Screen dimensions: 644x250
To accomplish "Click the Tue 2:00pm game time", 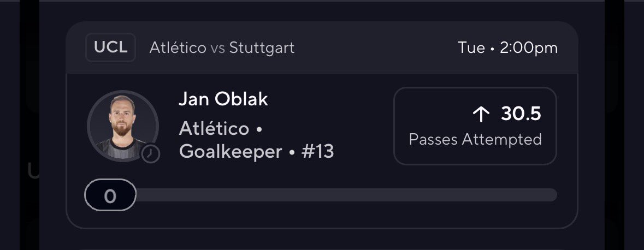I will pyautogui.click(x=507, y=48).
